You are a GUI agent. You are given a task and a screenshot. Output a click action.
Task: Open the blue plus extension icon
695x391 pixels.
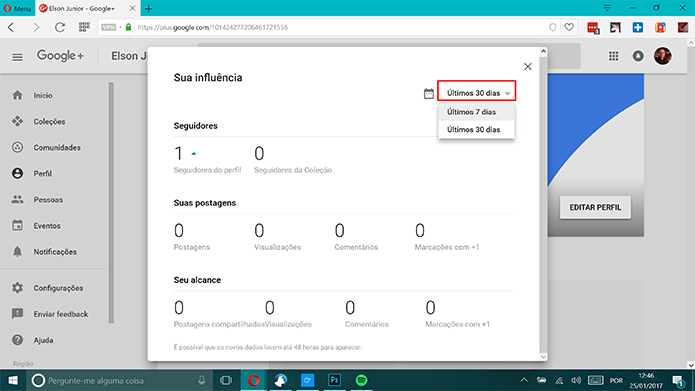point(638,27)
